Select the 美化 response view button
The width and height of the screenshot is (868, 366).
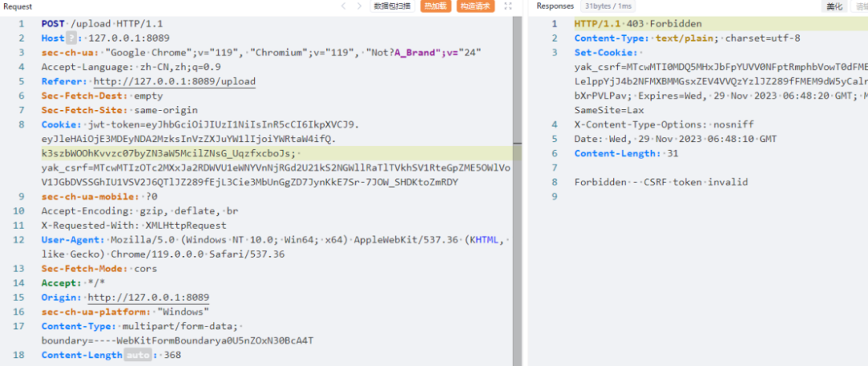833,6
